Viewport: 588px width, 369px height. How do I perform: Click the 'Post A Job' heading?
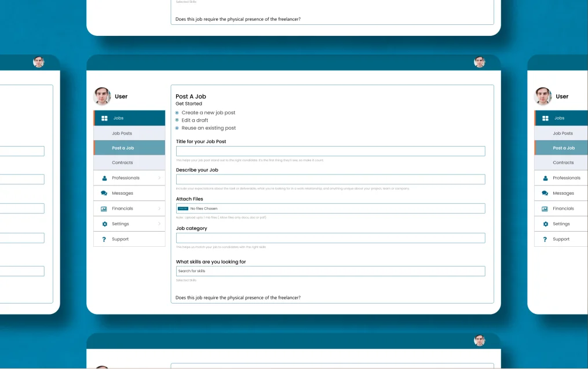[x=191, y=96]
